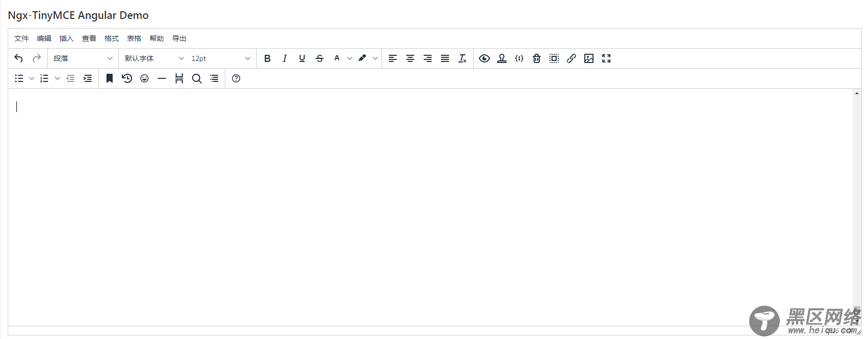Increase indent of the paragraph
The image size is (868, 339).
tap(88, 78)
